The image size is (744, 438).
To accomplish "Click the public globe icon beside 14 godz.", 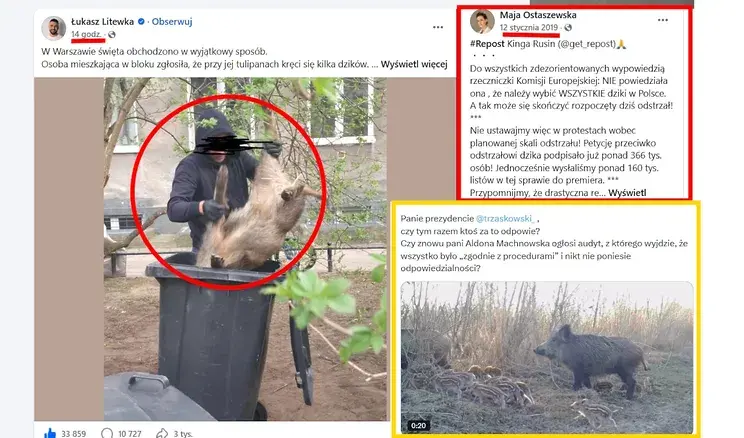I will point(112,34).
